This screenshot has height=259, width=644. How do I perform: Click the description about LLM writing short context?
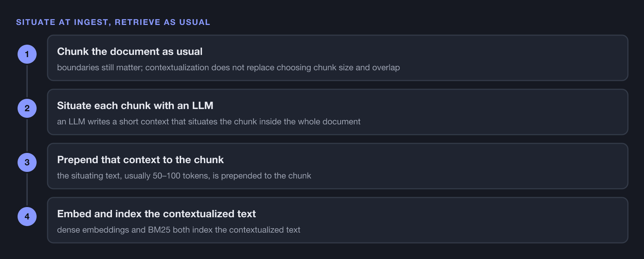coord(208,121)
